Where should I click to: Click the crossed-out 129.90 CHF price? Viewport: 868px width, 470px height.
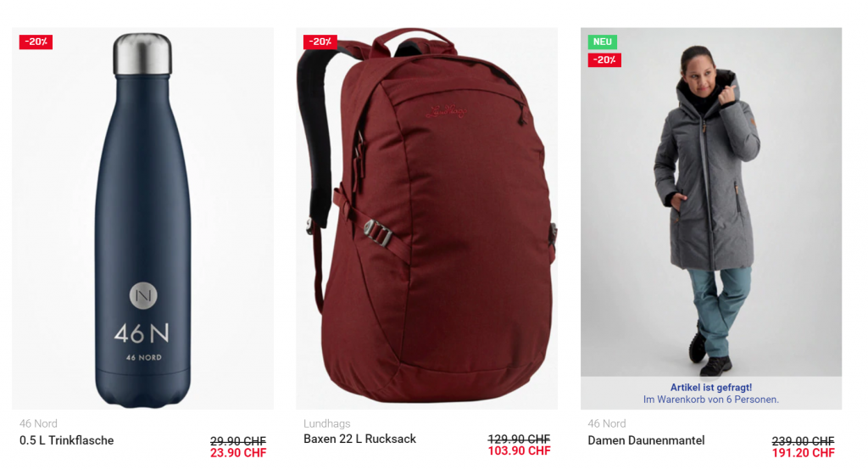(520, 439)
